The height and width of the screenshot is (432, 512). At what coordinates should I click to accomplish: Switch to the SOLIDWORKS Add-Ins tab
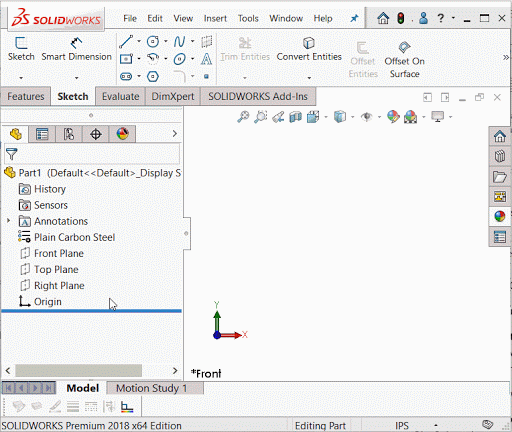258,96
